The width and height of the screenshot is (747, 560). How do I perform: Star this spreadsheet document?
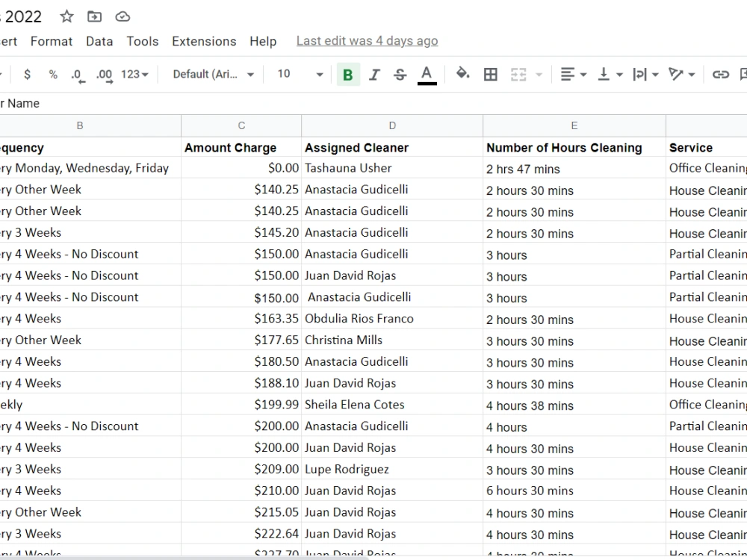66,16
